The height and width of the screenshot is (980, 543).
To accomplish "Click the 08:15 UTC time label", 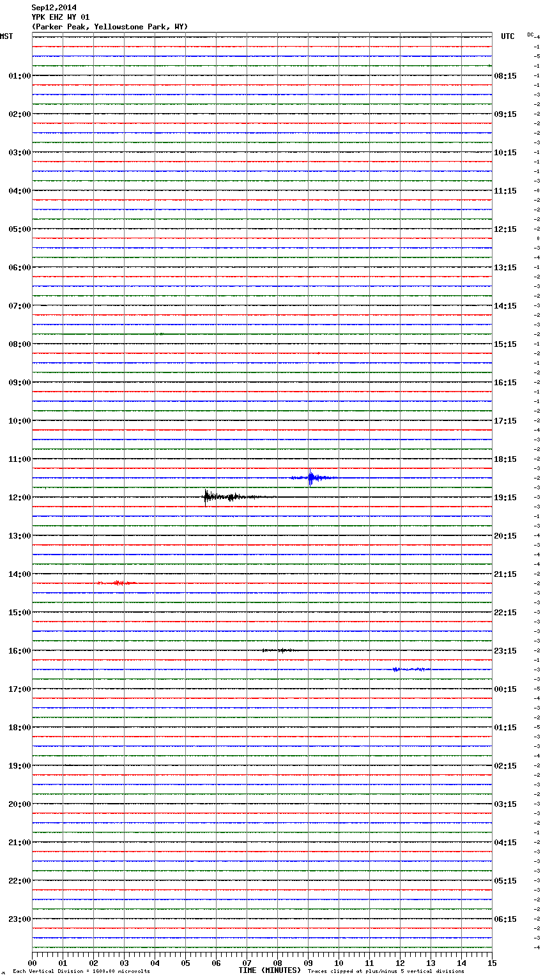I will click(505, 76).
